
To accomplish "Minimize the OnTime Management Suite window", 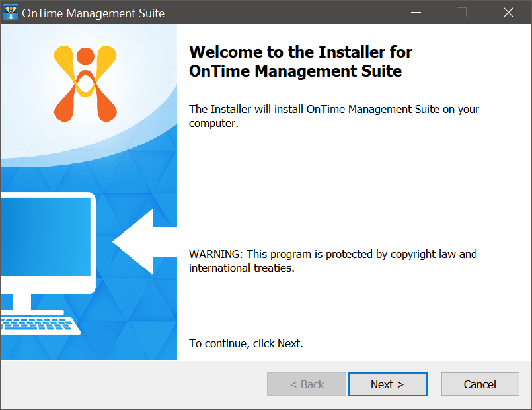I will click(x=416, y=12).
